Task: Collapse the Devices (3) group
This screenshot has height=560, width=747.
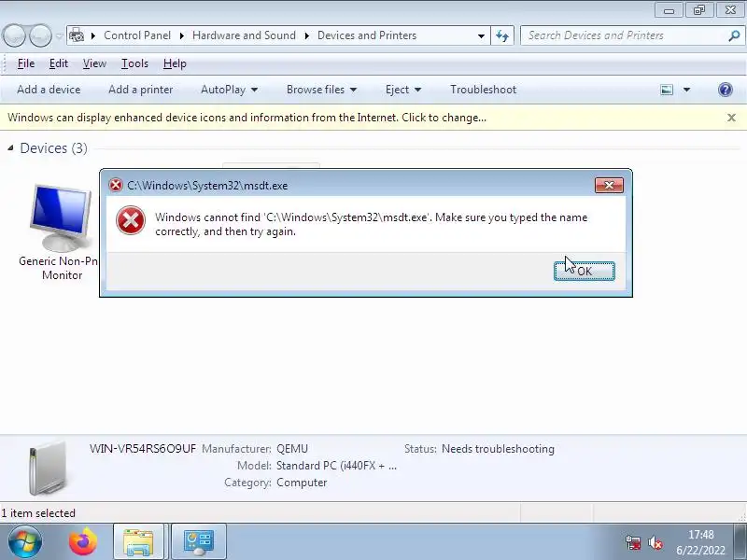Action: pyautogui.click(x=10, y=148)
